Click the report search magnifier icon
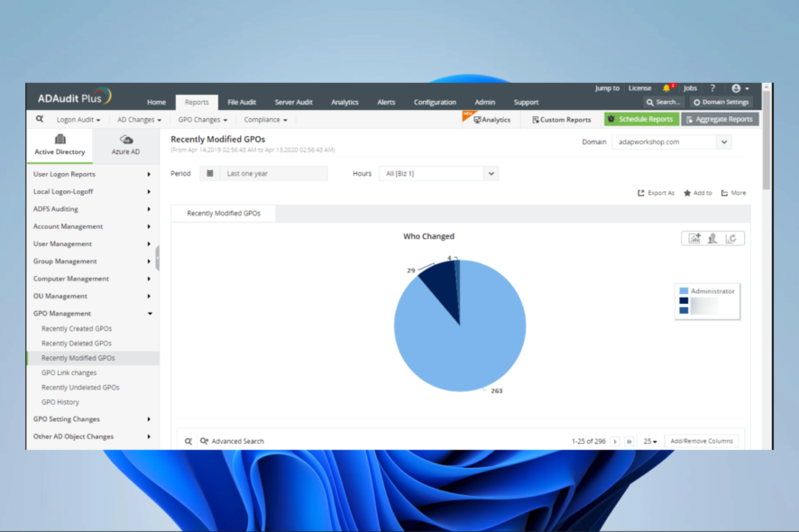Image resolution: width=799 pixels, height=532 pixels. point(40,119)
